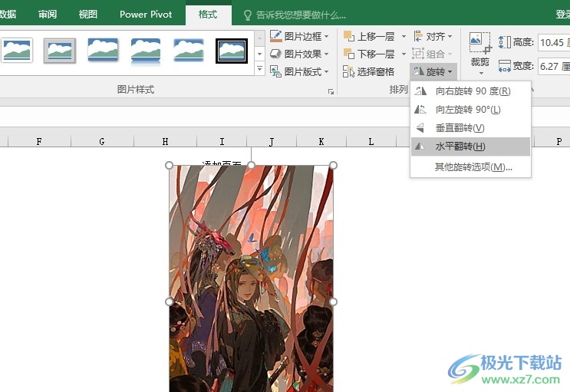
Task: Click the 宽度 value field 6.27
Action: pos(554,66)
